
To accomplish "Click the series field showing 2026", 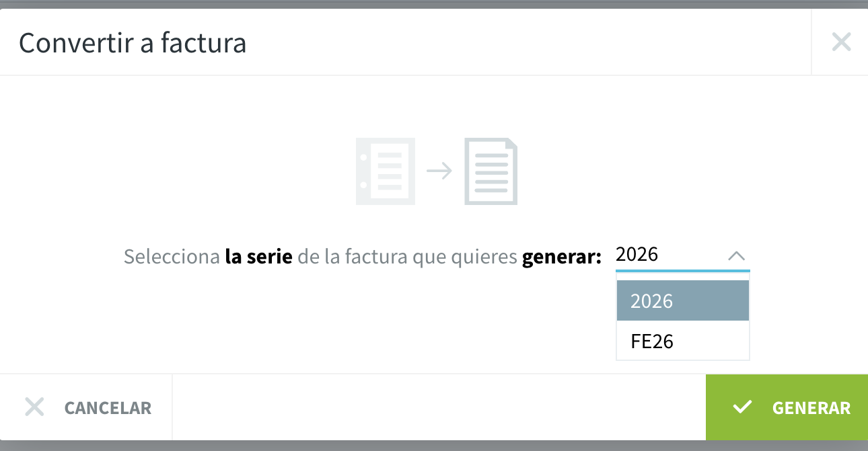I will coord(682,255).
